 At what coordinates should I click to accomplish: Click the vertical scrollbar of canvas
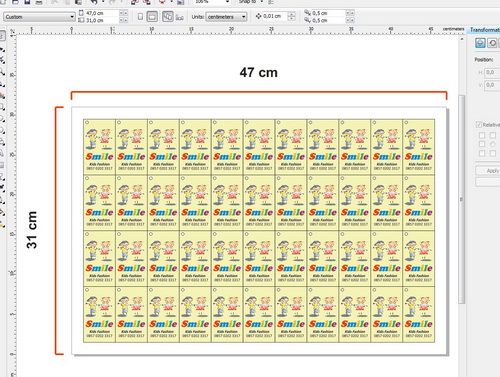pyautogui.click(x=462, y=199)
